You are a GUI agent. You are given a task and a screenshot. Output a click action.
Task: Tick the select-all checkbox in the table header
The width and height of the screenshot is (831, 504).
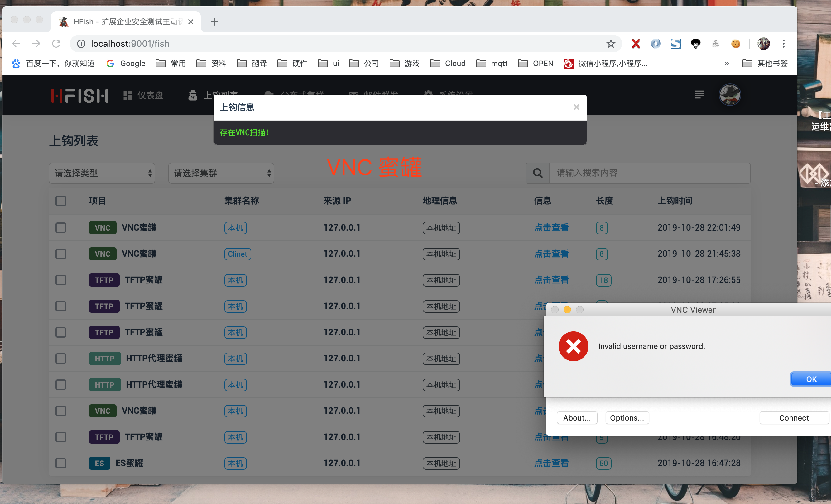tap(61, 201)
